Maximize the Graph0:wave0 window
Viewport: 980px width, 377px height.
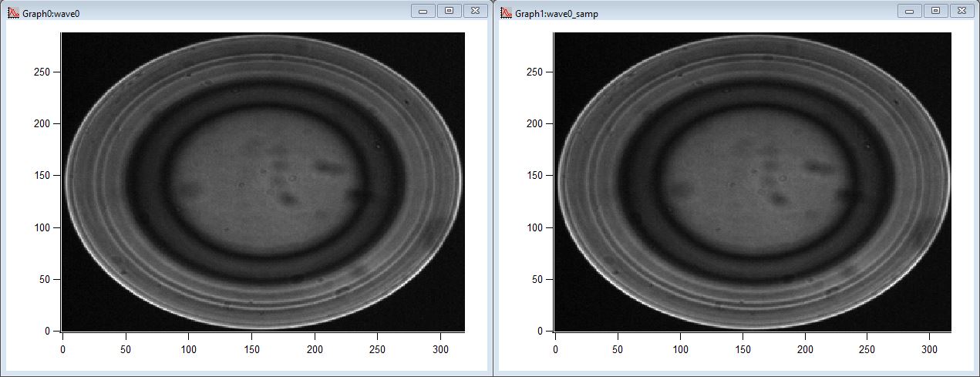pyautogui.click(x=449, y=11)
